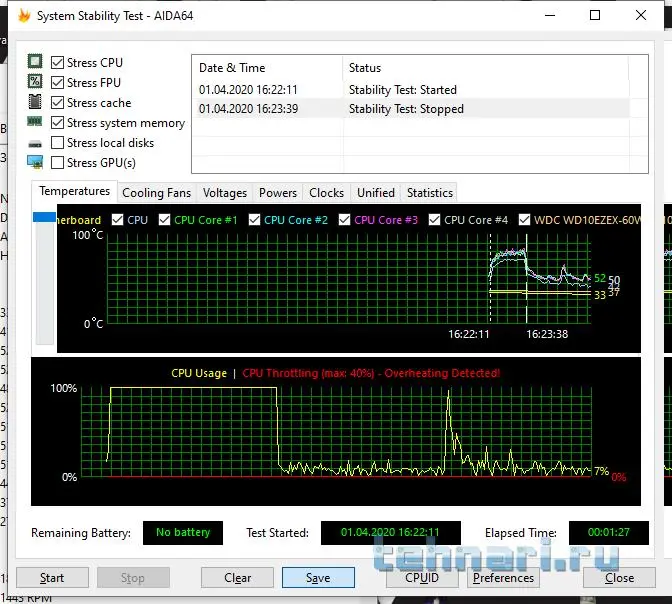Click the Save button

pyautogui.click(x=318, y=577)
